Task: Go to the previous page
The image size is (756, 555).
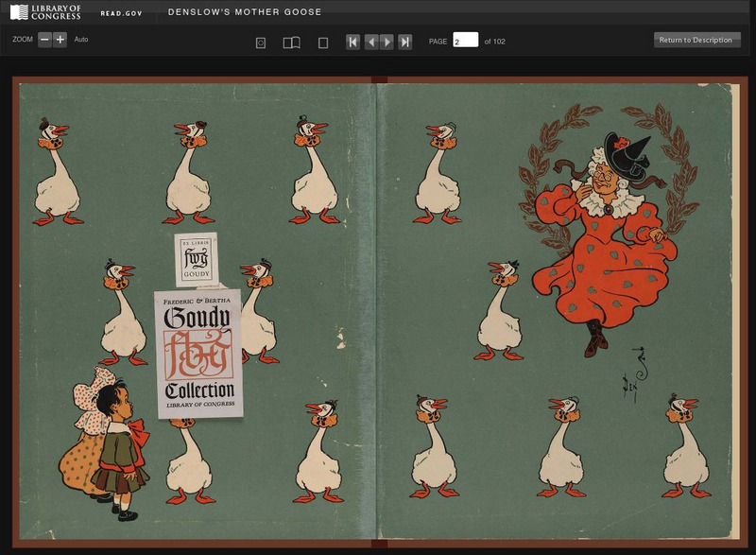Action: [x=371, y=42]
